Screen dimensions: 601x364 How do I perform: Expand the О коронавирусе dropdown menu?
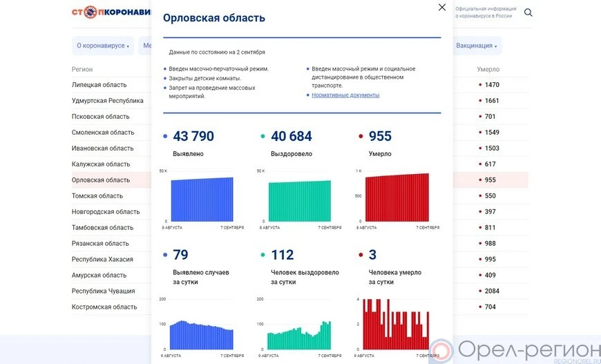pos(103,46)
